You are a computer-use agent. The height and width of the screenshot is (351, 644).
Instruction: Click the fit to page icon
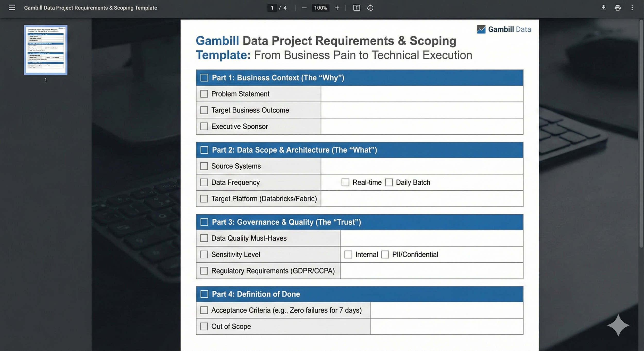click(357, 8)
